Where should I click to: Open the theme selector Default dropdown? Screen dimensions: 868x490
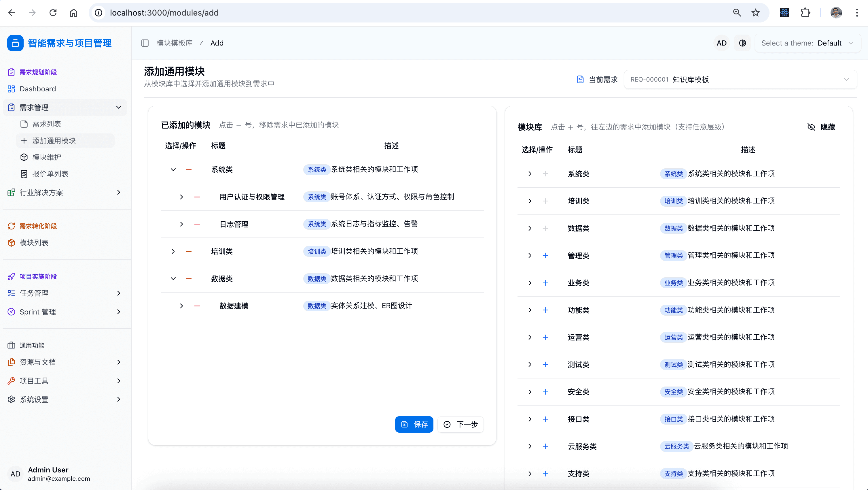[808, 43]
